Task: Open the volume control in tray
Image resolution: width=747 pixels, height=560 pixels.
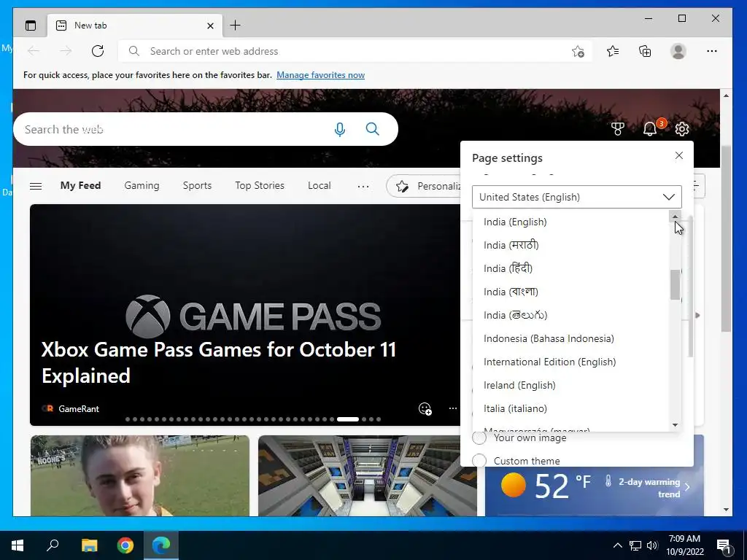Action: point(653,545)
